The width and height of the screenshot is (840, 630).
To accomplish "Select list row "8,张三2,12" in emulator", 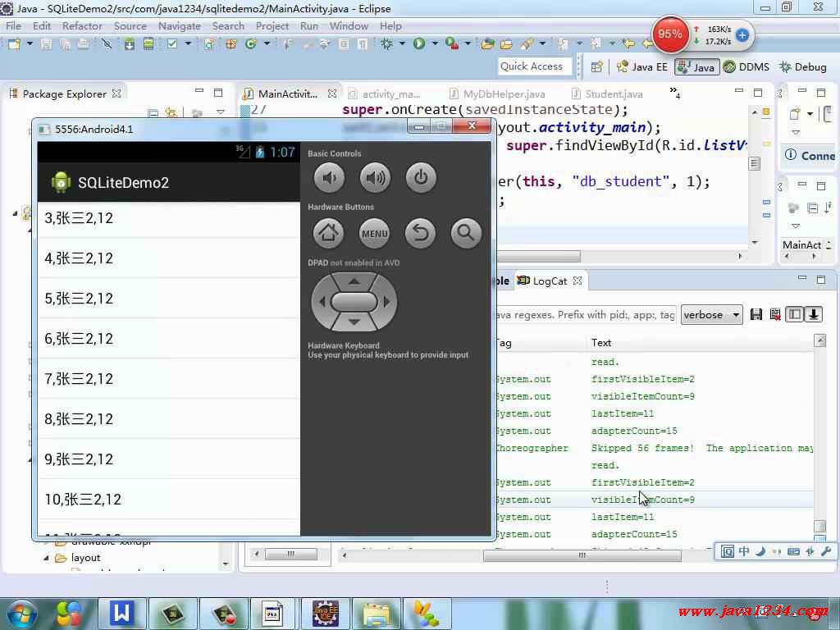I will 169,419.
